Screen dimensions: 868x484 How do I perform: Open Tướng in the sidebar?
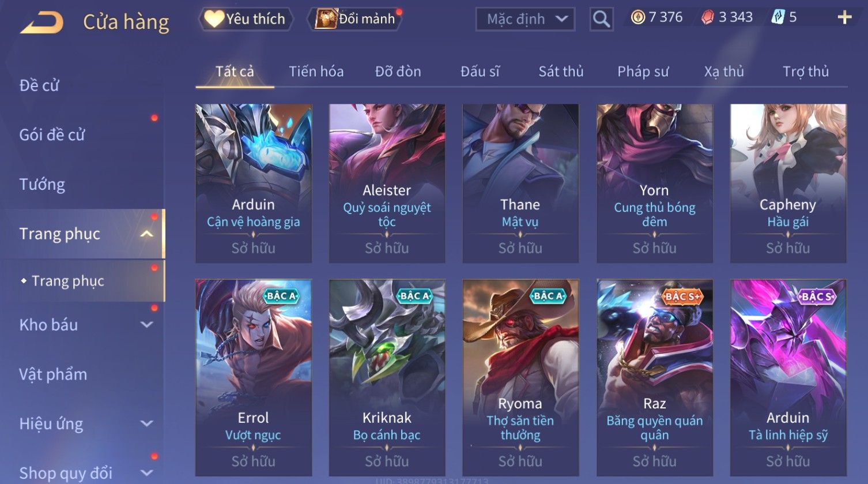coord(42,185)
